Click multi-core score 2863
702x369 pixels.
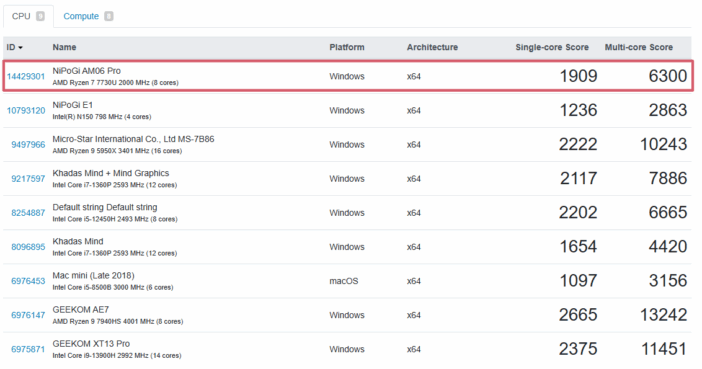click(x=668, y=110)
